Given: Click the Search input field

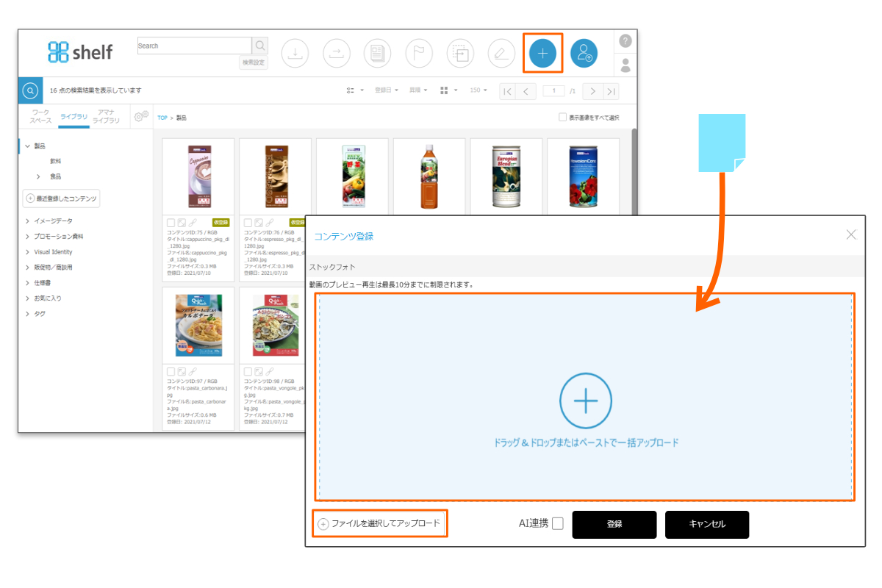Looking at the screenshot, I should point(194,46).
